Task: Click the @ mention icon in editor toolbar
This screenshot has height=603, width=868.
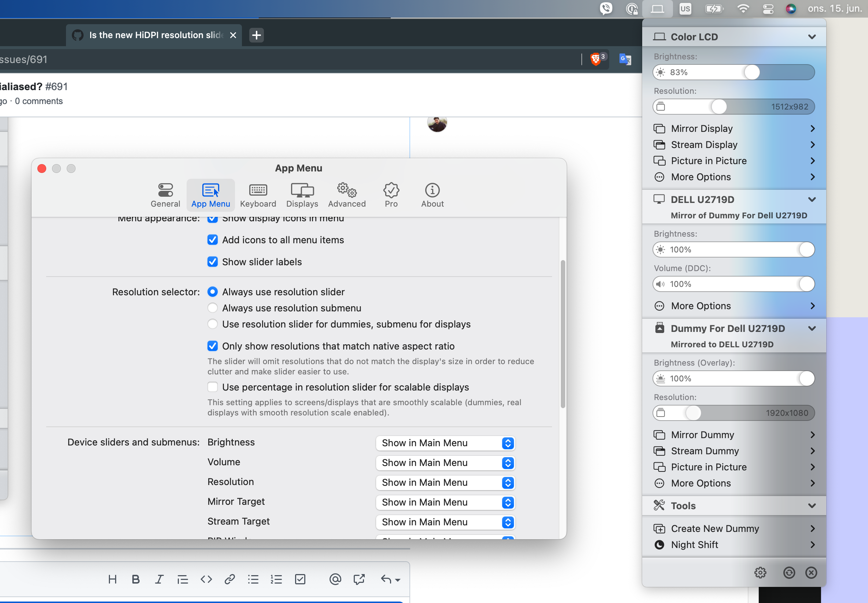Action: pos(335,579)
